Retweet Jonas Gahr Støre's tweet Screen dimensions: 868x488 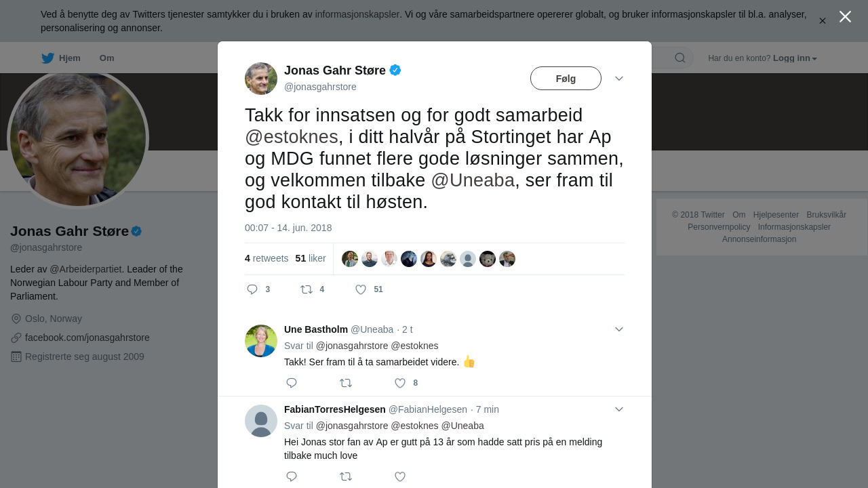[x=307, y=289]
